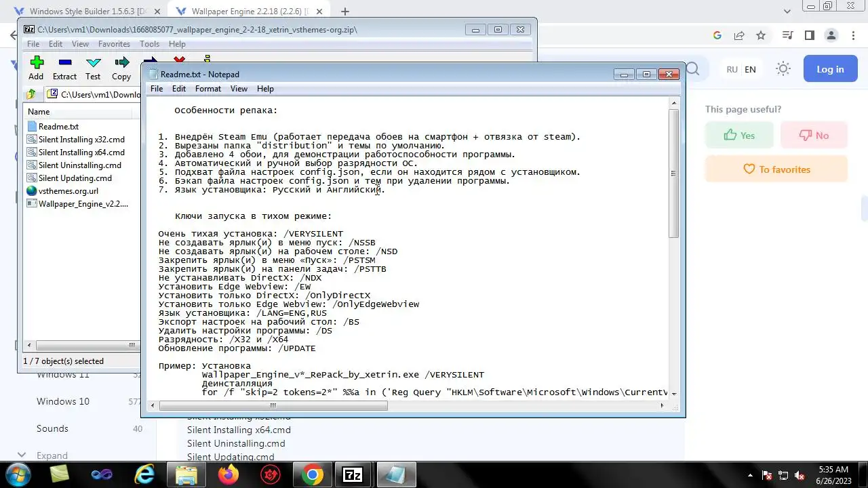Click No for page useful

tap(814, 135)
